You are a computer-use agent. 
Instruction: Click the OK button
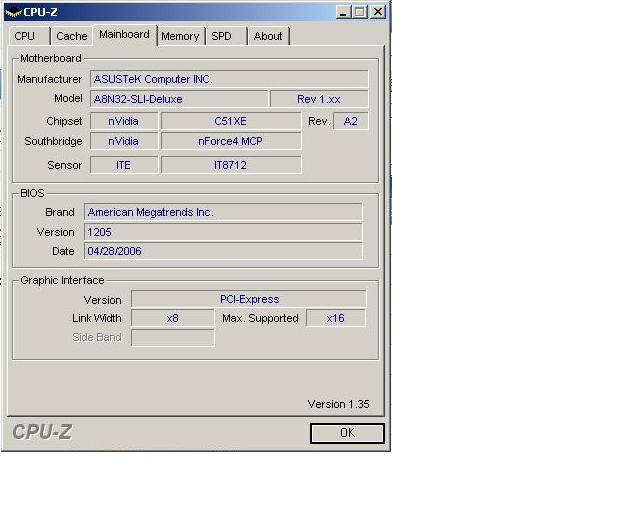[x=347, y=433]
